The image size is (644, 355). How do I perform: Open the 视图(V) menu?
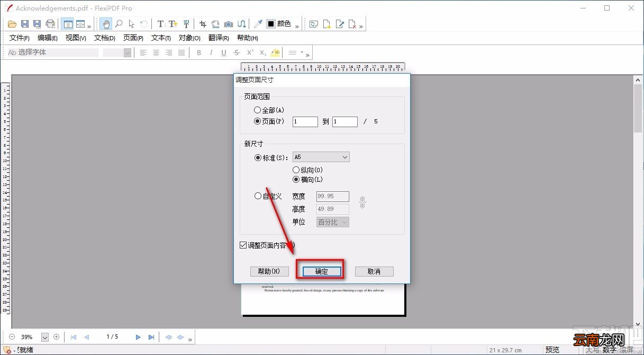(76, 38)
